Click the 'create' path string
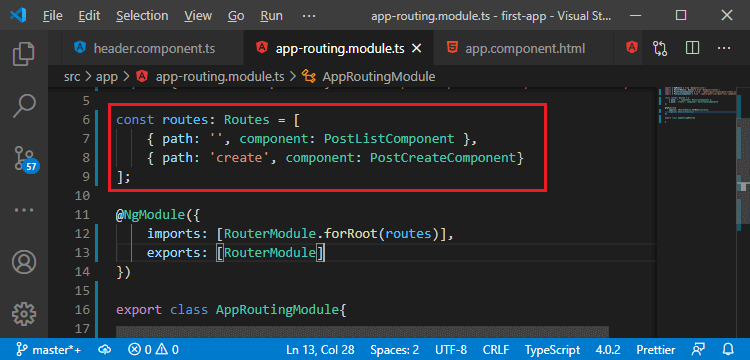This screenshot has height=360, width=750. click(x=239, y=158)
